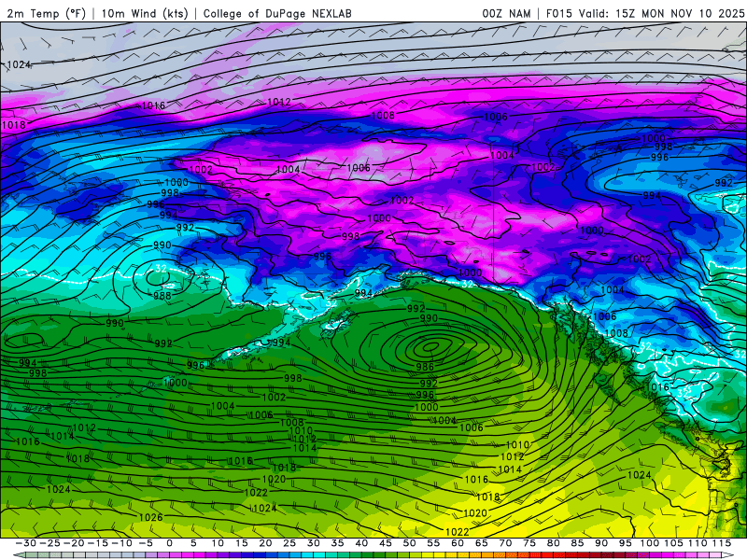Click the "10m Wind (kts)" header label

(145, 13)
